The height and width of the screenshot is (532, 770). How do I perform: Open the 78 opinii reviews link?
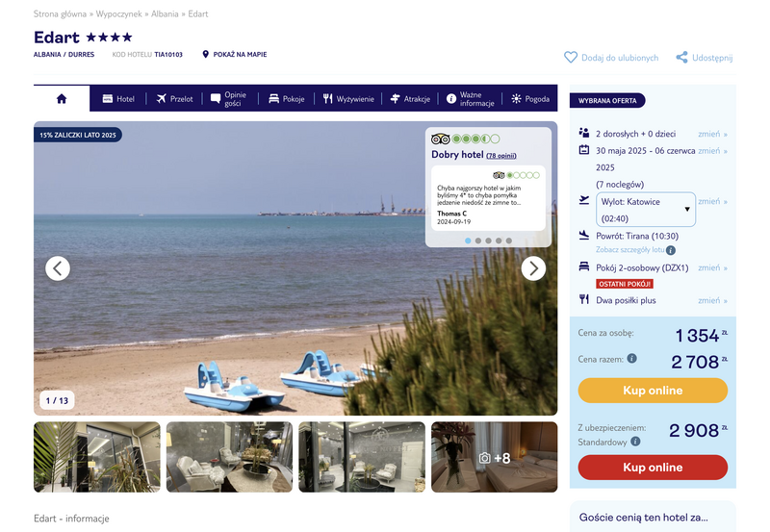501,156
